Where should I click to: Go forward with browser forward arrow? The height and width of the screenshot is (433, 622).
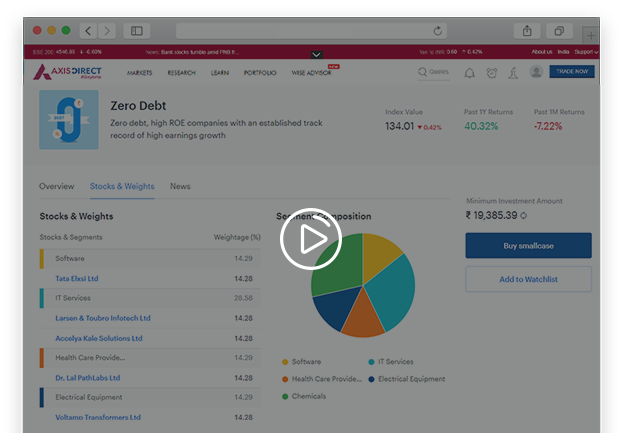[x=107, y=31]
